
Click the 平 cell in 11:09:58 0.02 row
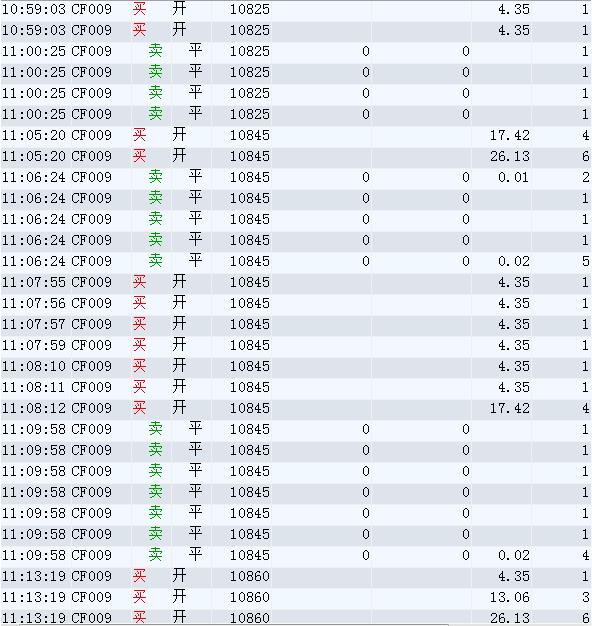click(195, 555)
